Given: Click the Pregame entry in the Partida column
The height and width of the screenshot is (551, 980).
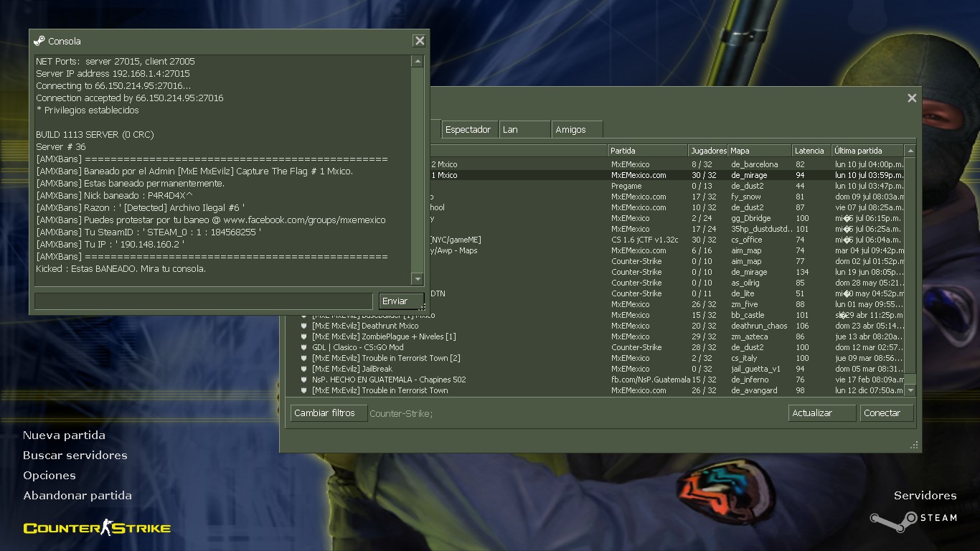Looking at the screenshot, I should pos(626,186).
